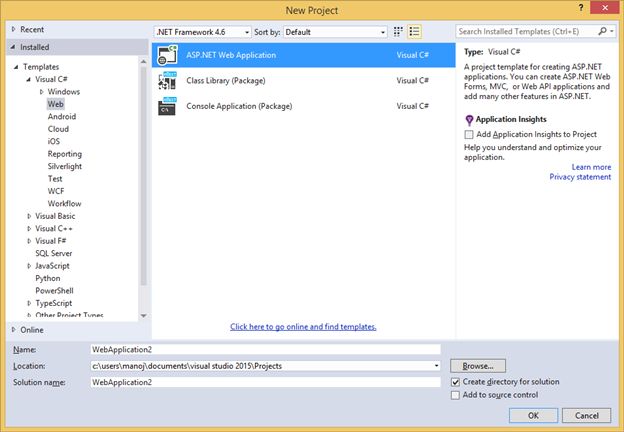Select the Silverlight category
This screenshot has height=432, width=624.
pos(64,166)
